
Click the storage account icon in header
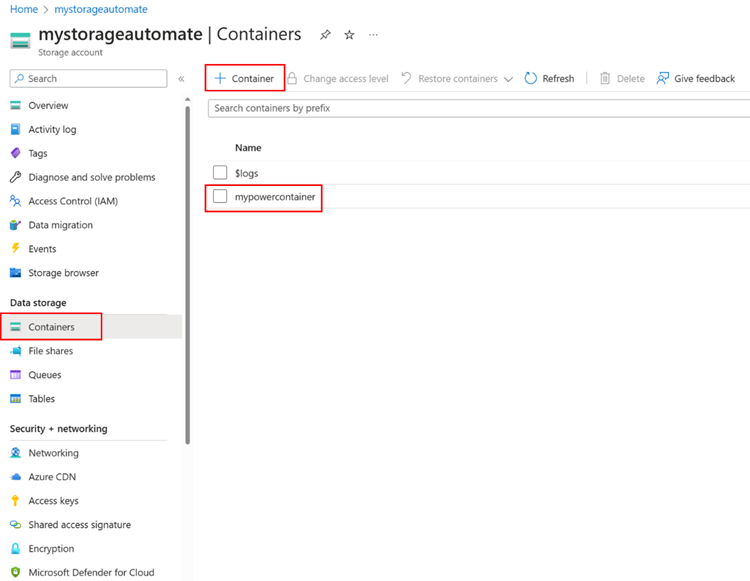click(20, 41)
